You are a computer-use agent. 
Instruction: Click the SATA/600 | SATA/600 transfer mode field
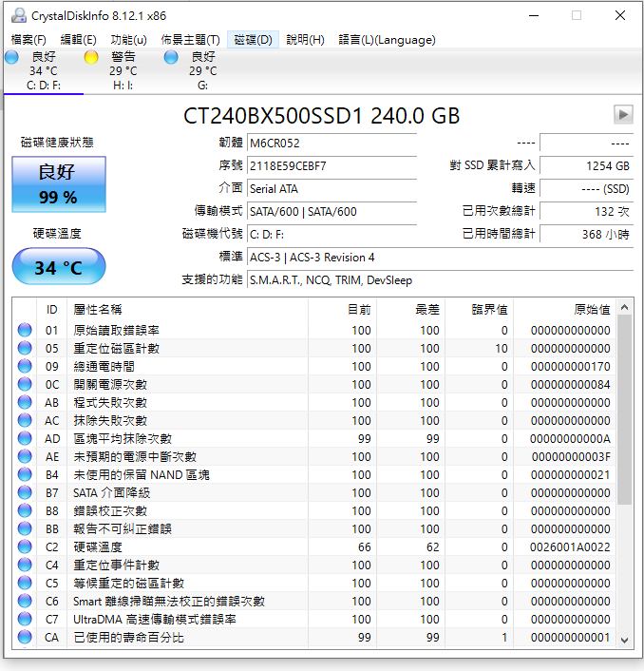click(x=331, y=211)
